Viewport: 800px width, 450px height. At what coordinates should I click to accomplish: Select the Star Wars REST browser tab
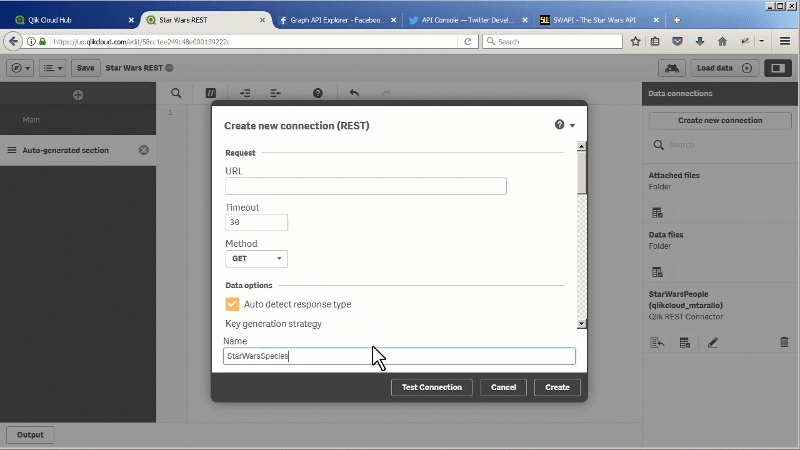point(204,20)
